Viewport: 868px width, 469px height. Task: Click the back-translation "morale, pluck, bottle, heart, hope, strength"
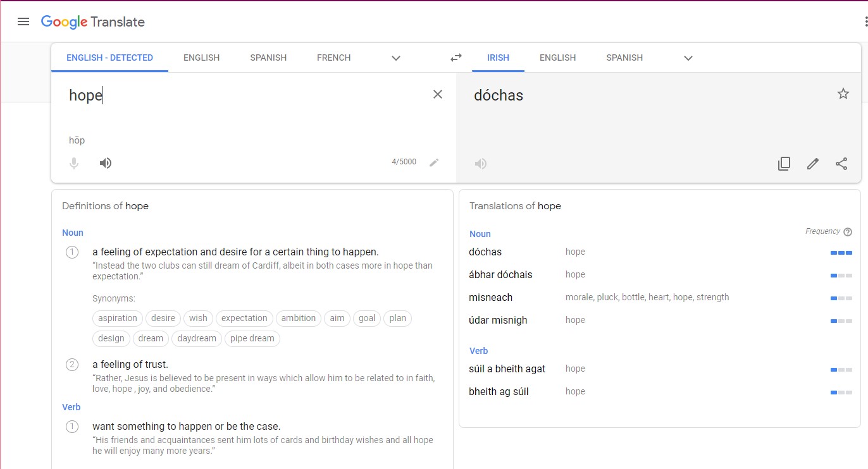coord(647,298)
